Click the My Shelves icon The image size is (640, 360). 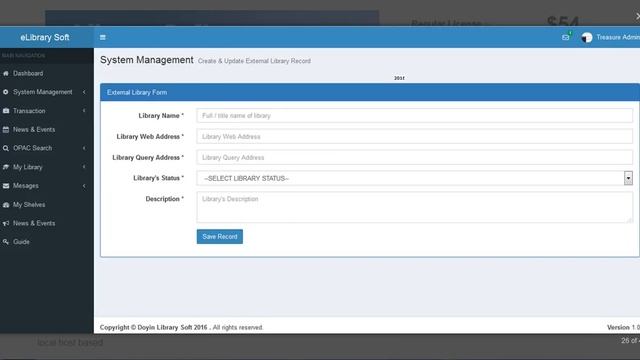6,205
